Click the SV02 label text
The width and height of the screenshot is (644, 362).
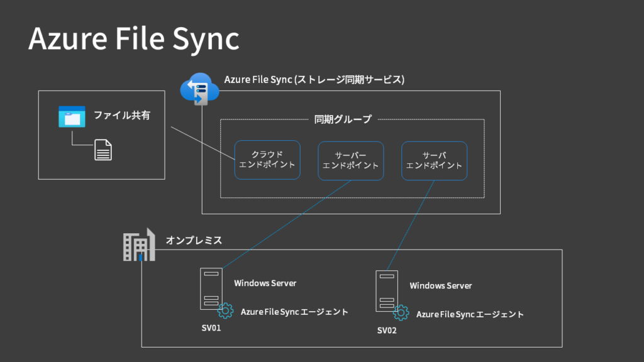pos(386,329)
